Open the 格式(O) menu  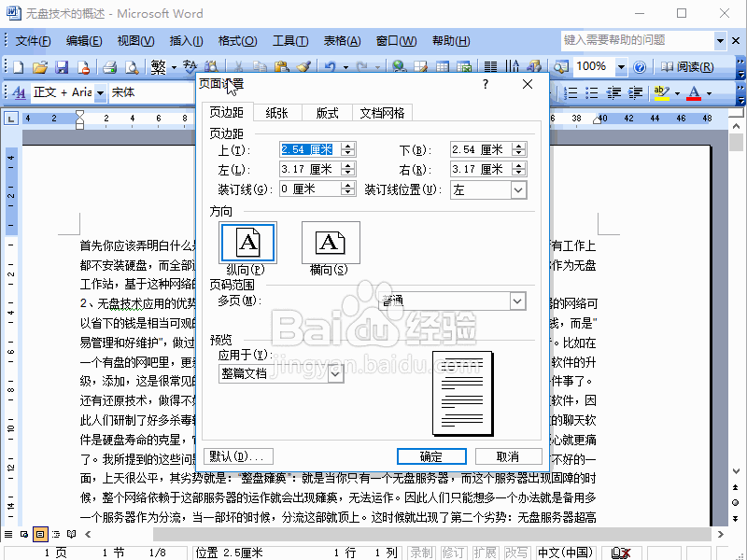[x=237, y=41]
